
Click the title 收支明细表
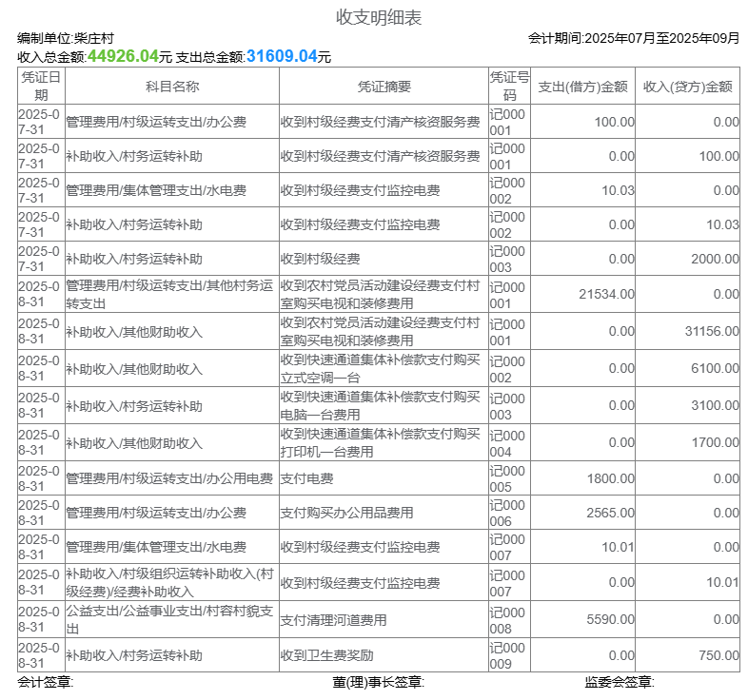[x=379, y=17]
